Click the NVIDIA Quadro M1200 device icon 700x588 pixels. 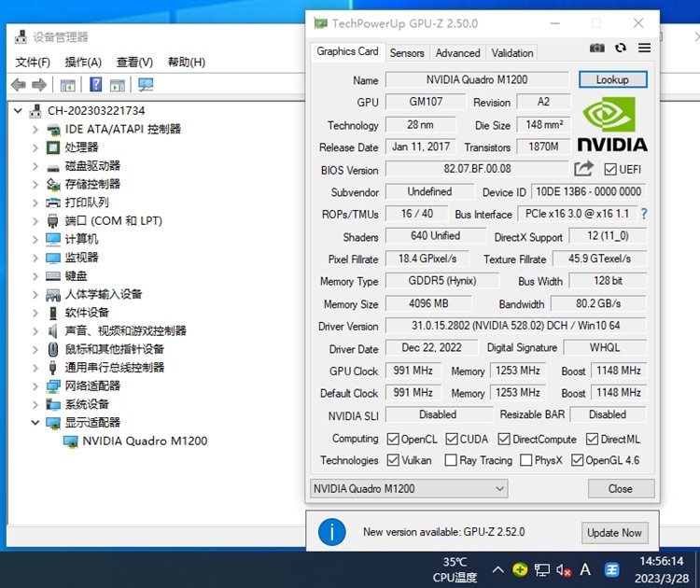pyautogui.click(x=71, y=441)
